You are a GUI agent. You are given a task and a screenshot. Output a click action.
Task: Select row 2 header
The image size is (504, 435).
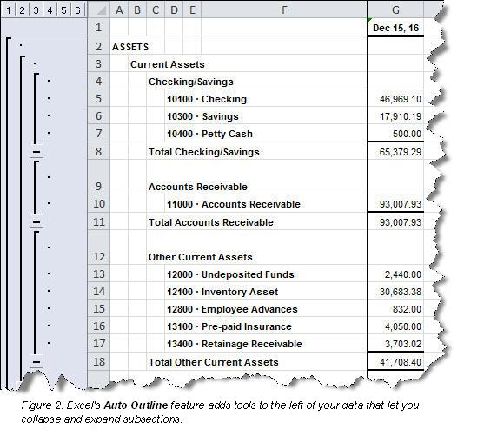[99, 46]
